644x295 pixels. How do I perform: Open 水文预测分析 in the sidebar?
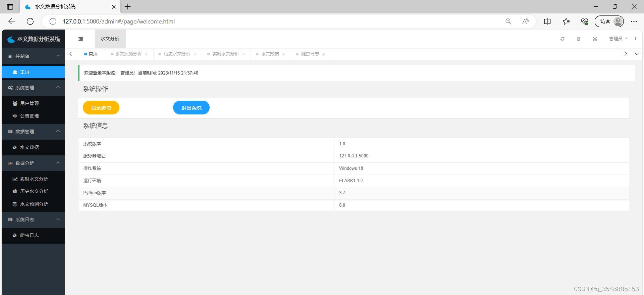(x=33, y=204)
